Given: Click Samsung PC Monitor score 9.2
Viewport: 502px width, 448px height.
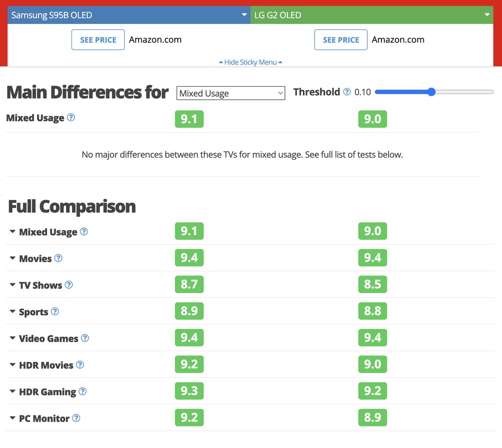Looking at the screenshot, I should click(189, 417).
